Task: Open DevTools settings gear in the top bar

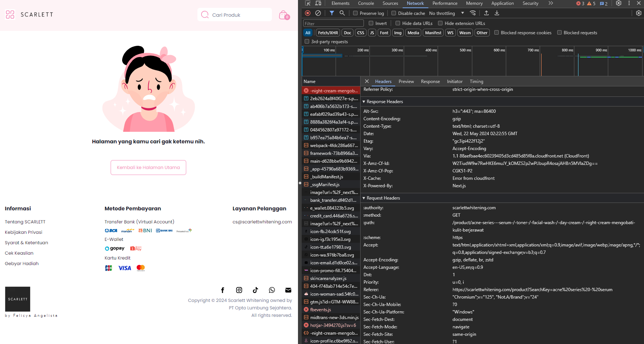Action: point(619,3)
